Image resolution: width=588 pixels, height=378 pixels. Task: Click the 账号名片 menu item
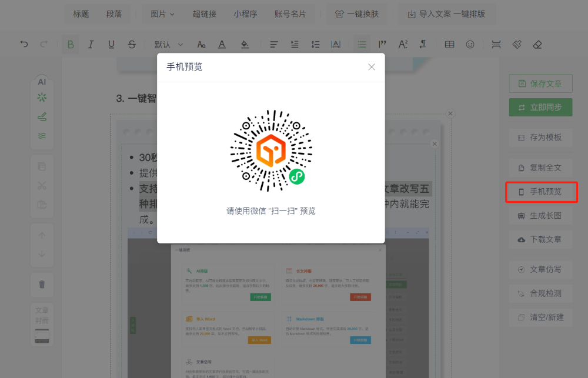[290, 14]
